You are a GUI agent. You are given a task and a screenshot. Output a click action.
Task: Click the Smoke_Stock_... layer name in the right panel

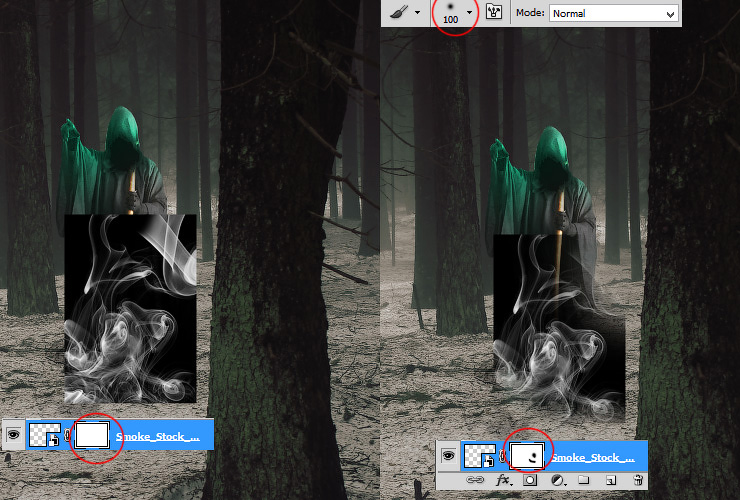(x=593, y=457)
